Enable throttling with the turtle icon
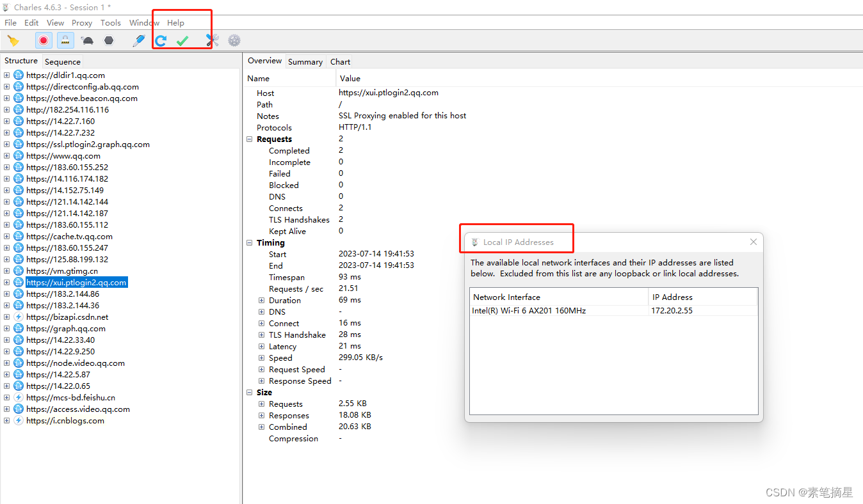Screen dimensions: 863x504 88,41
